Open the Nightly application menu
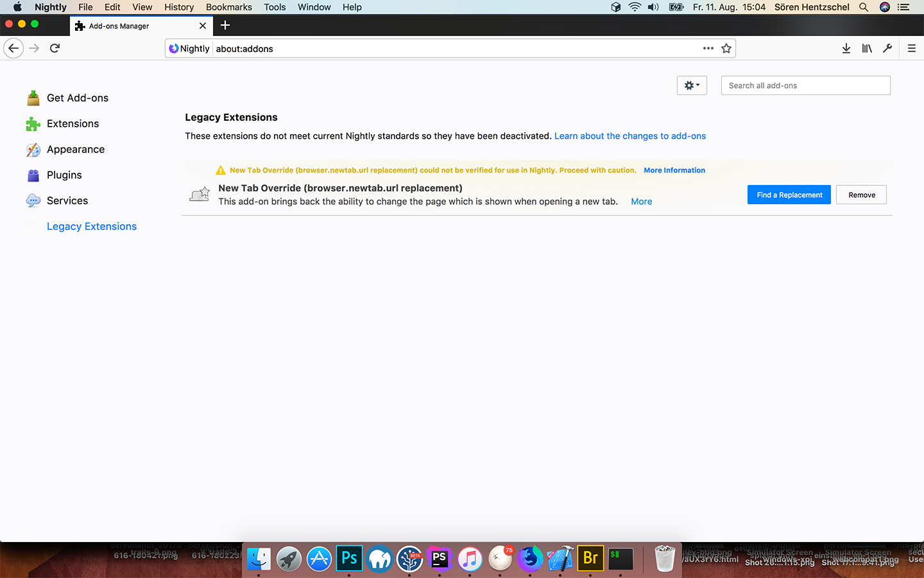The image size is (924, 578). pyautogui.click(x=51, y=7)
